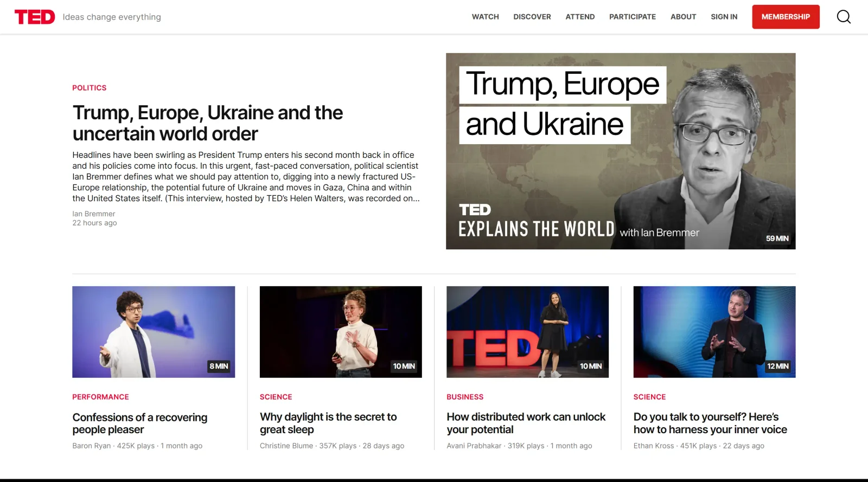Click 'Baron Ryan · 425K plays' text

point(113,446)
